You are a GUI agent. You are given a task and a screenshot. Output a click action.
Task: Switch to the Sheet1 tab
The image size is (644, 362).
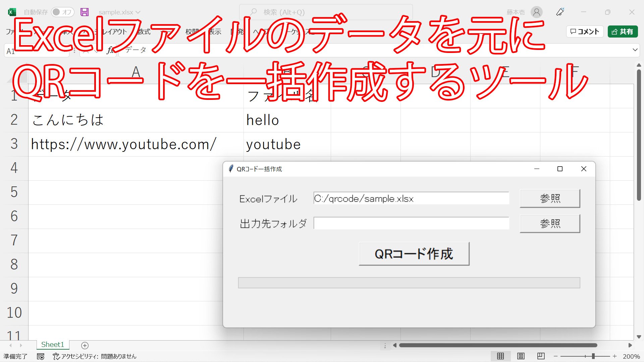pyautogui.click(x=53, y=345)
